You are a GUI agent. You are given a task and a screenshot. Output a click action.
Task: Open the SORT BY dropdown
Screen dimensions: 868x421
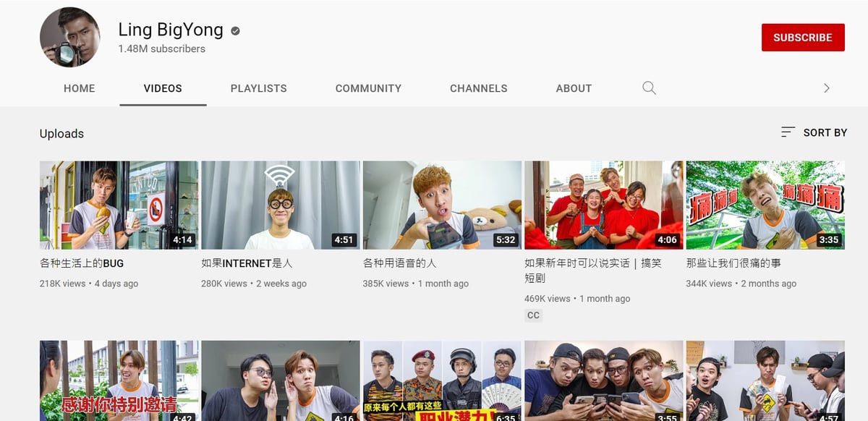(x=814, y=132)
